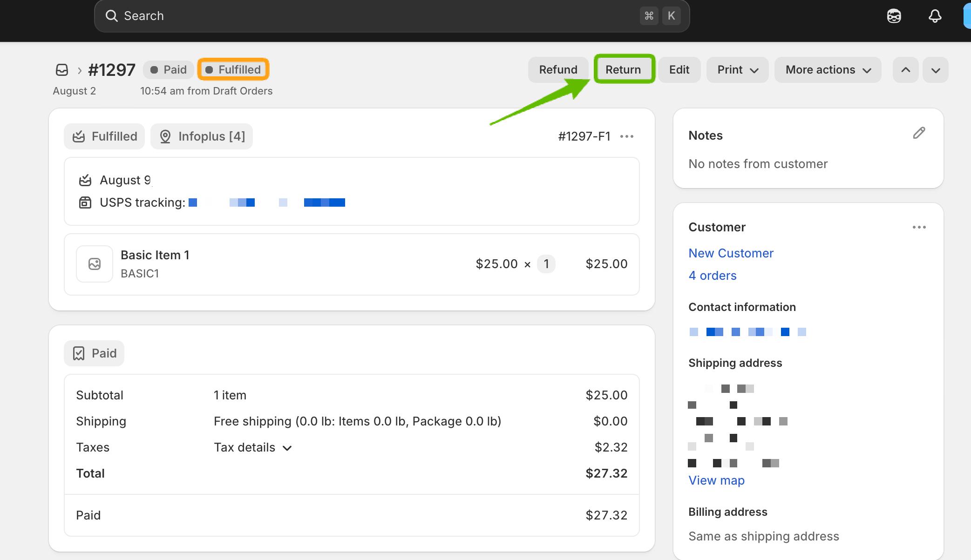Open the 4 orders link
971x560 pixels.
712,276
